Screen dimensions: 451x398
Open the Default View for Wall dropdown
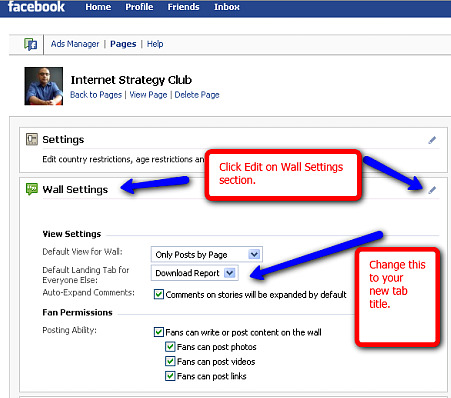tap(207, 254)
